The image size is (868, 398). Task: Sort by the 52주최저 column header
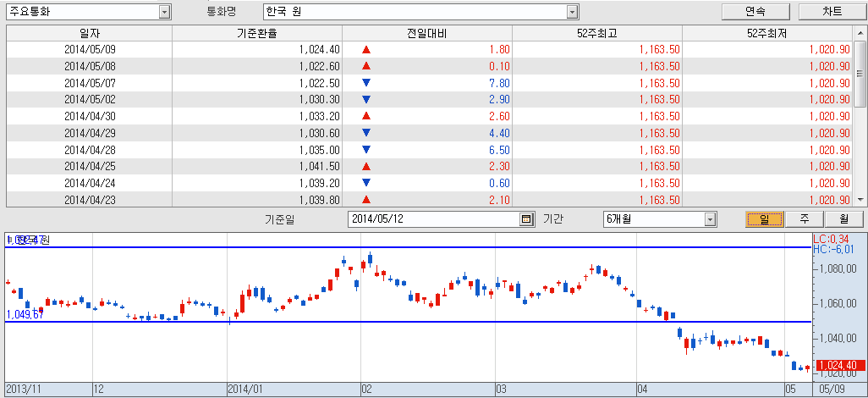(767, 33)
